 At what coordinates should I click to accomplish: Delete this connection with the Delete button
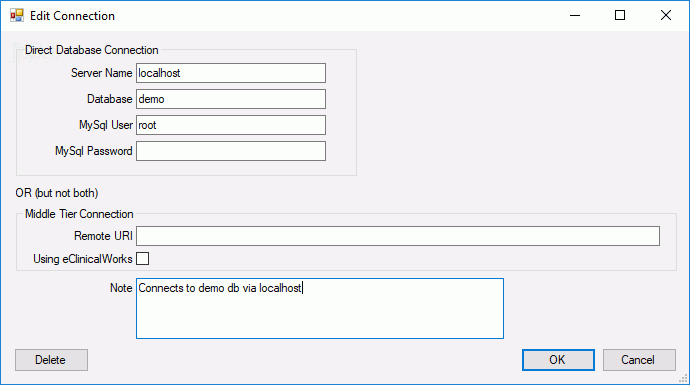click(x=51, y=360)
